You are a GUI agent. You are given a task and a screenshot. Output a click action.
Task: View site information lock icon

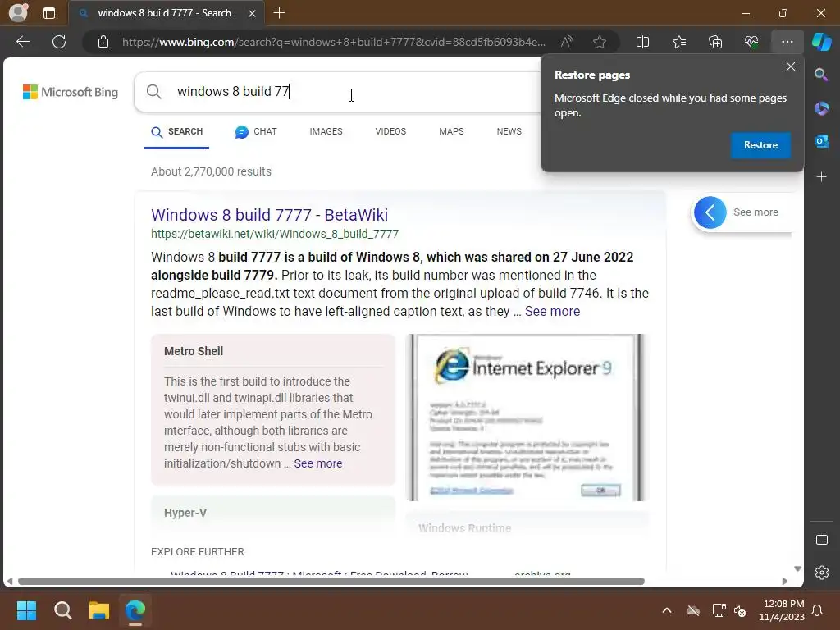point(103,42)
